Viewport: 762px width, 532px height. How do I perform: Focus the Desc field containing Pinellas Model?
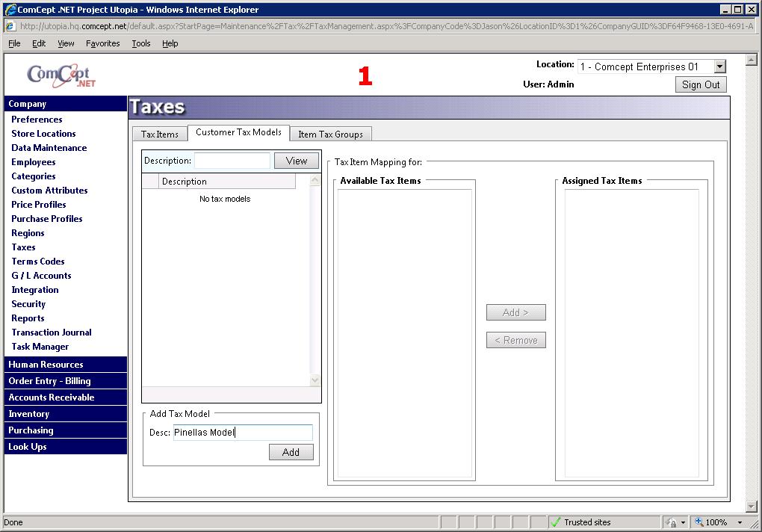point(242,433)
